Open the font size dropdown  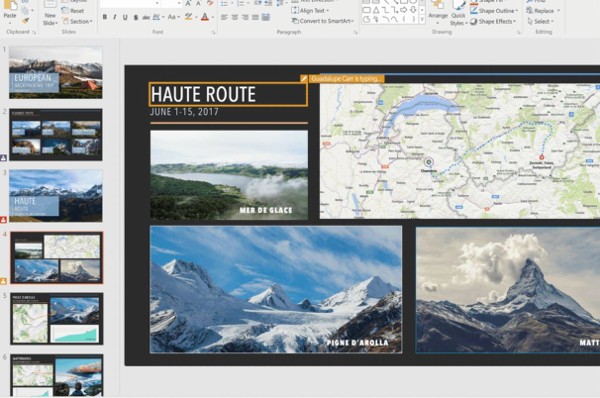(179, 3)
